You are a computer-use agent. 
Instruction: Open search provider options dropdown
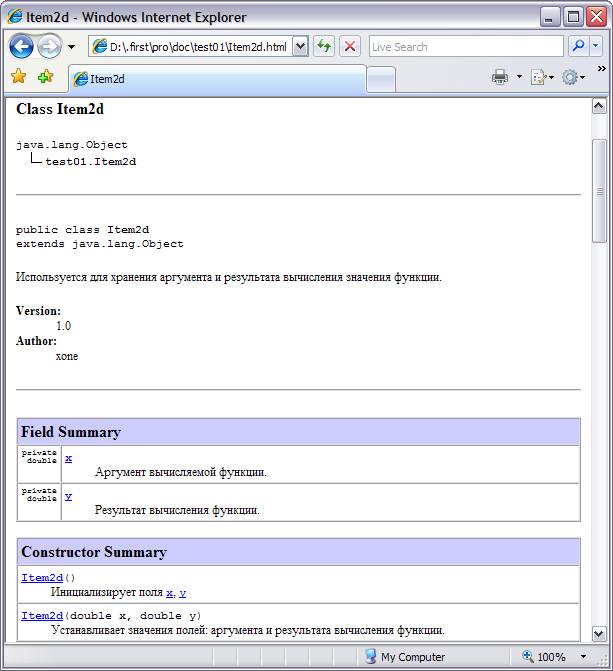point(595,46)
